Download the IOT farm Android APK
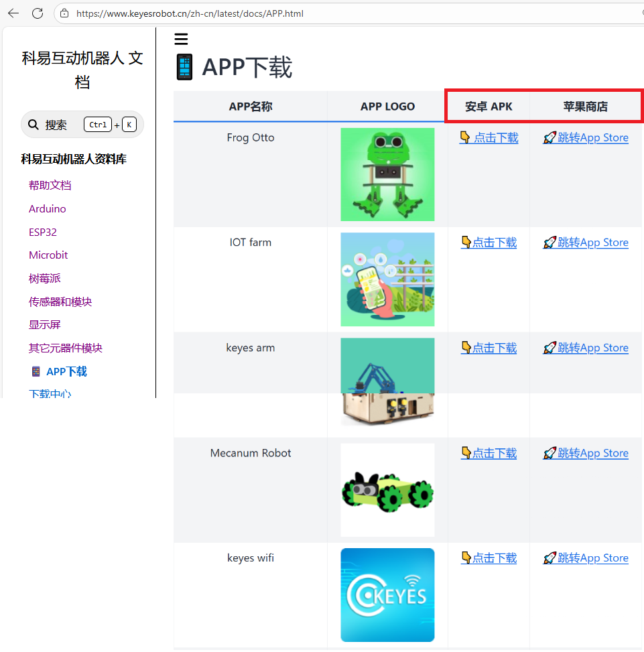 489,243
